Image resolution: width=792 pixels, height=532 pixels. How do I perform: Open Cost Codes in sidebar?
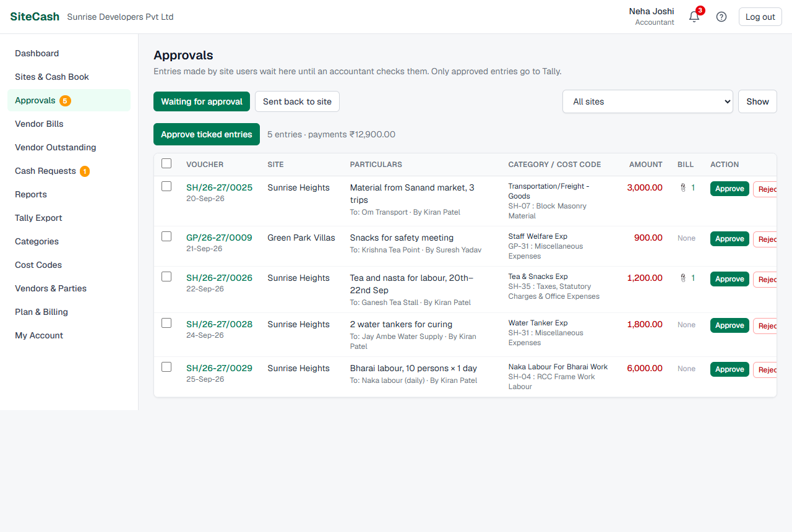[x=69, y=265]
